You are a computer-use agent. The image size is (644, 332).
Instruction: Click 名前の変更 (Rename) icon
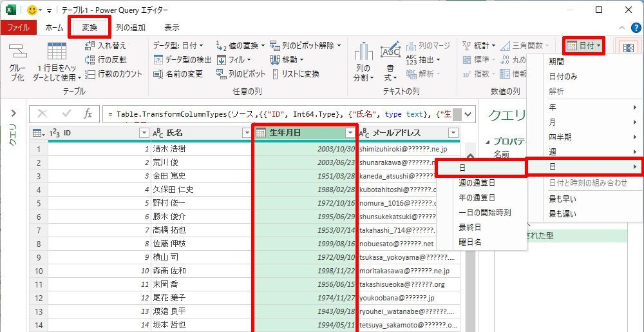click(x=158, y=74)
